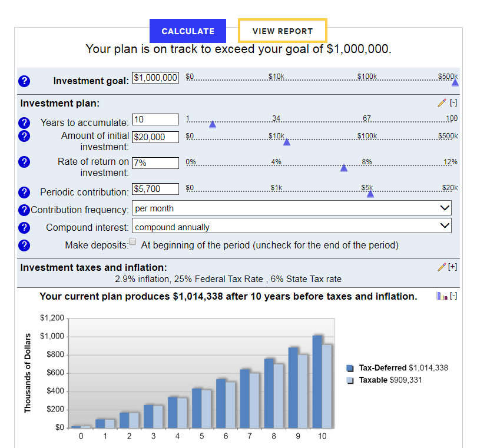Open the Compound interest dropdown
Image resolution: width=477 pixels, height=448 pixels.
point(291,227)
